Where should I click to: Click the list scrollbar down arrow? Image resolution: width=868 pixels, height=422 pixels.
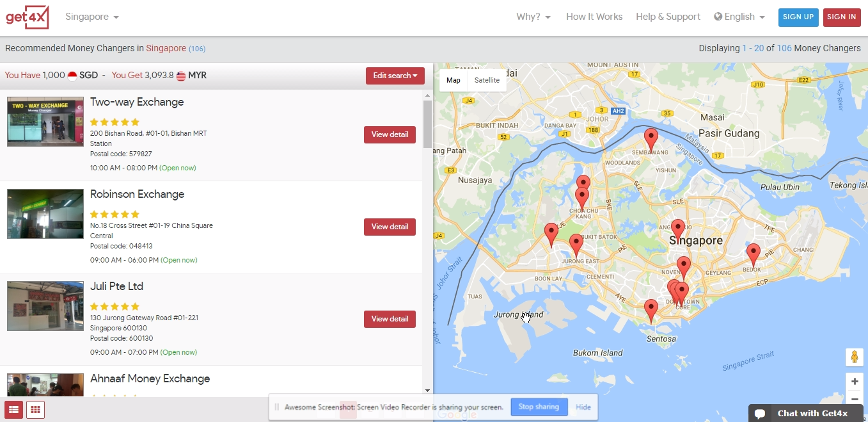427,390
